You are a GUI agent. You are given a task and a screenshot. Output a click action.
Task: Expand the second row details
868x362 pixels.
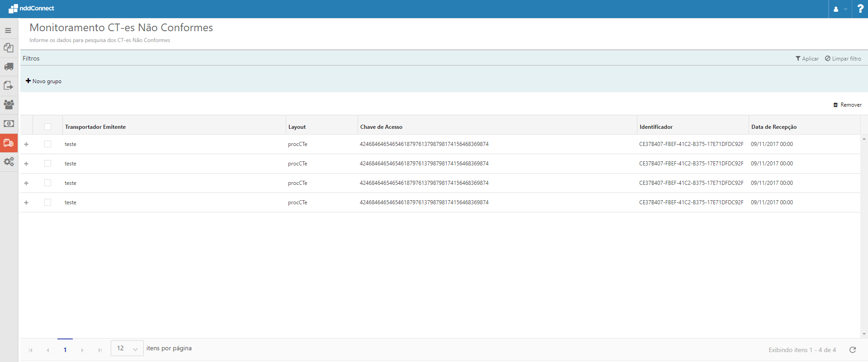[x=26, y=164]
